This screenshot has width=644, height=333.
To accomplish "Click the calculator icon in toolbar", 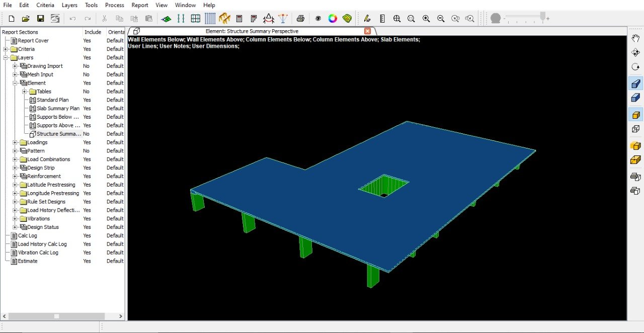I will point(239,19).
